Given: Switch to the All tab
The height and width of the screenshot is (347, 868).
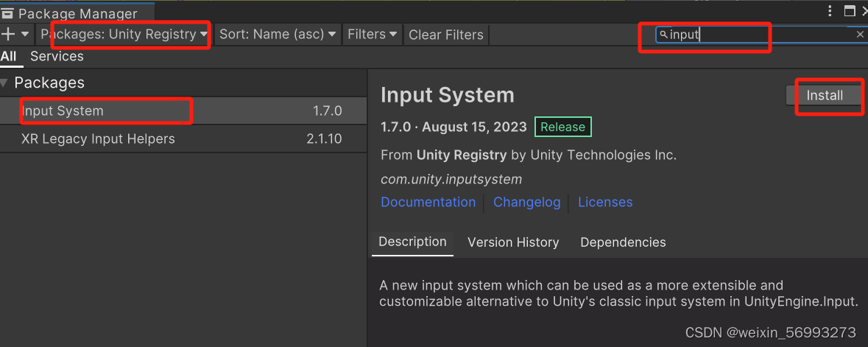Looking at the screenshot, I should 8,56.
